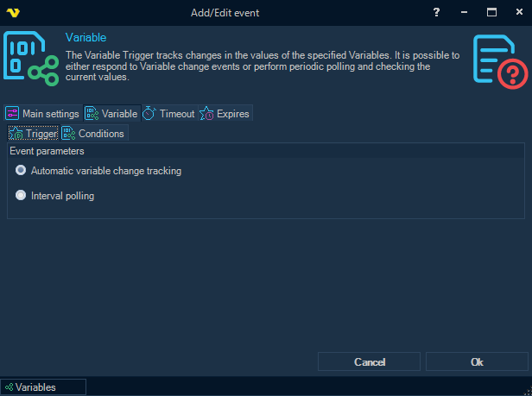Click the Variable tab icon
This screenshot has height=396, width=532.
click(92, 114)
